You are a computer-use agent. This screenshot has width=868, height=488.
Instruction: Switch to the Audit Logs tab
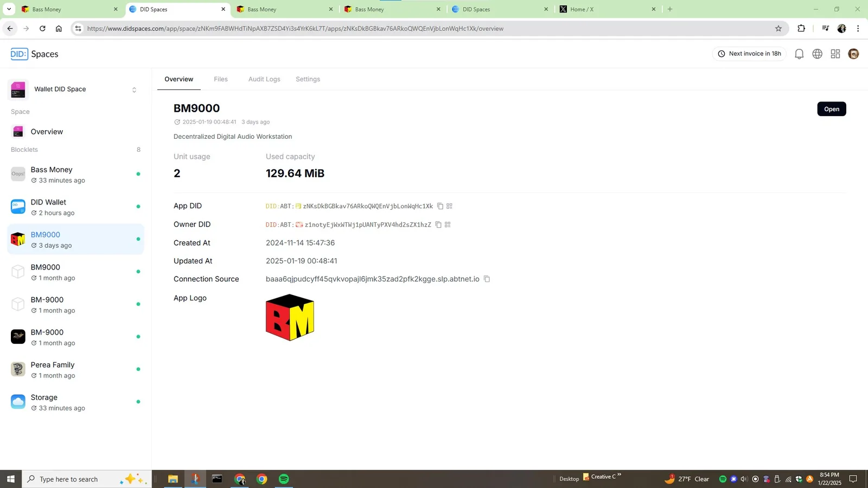pyautogui.click(x=264, y=79)
